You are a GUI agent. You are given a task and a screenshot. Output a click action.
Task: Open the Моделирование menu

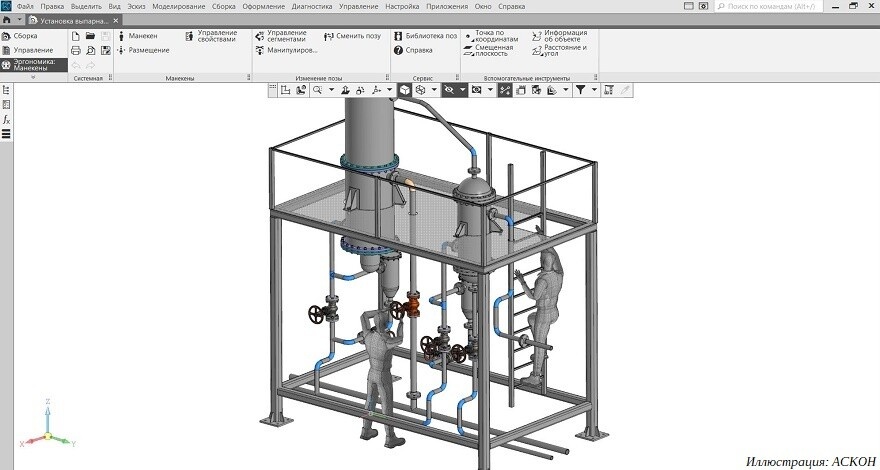click(178, 6)
